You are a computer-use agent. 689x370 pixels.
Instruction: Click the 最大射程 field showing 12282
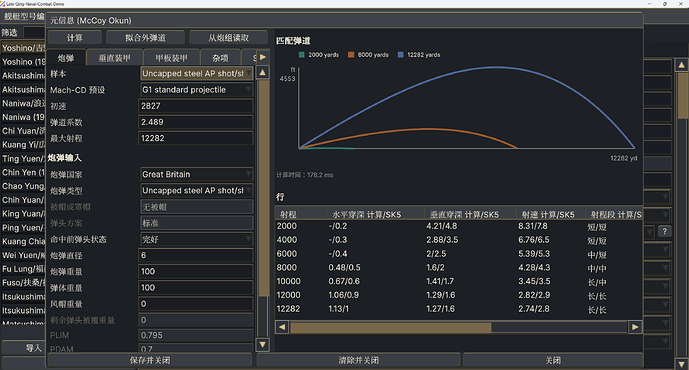(x=196, y=138)
